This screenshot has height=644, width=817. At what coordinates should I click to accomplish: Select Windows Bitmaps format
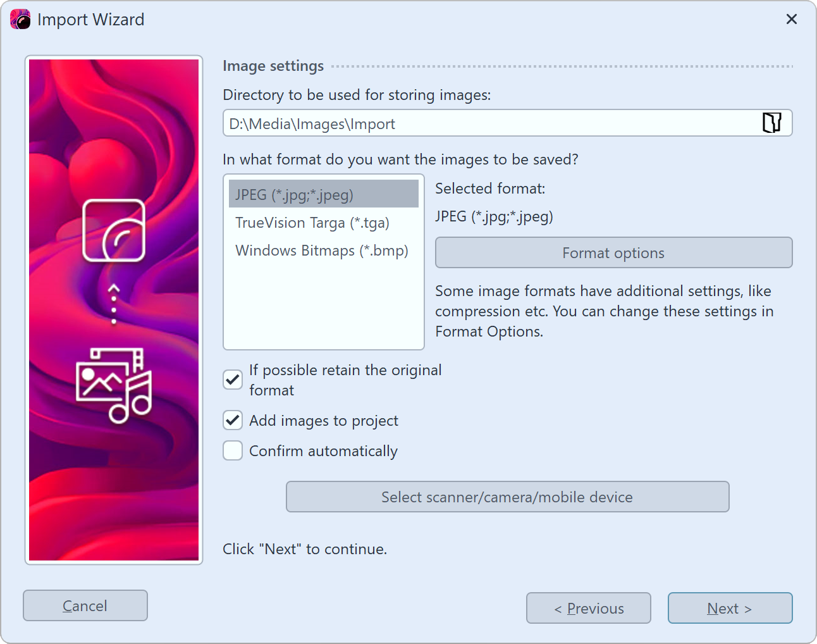click(322, 251)
